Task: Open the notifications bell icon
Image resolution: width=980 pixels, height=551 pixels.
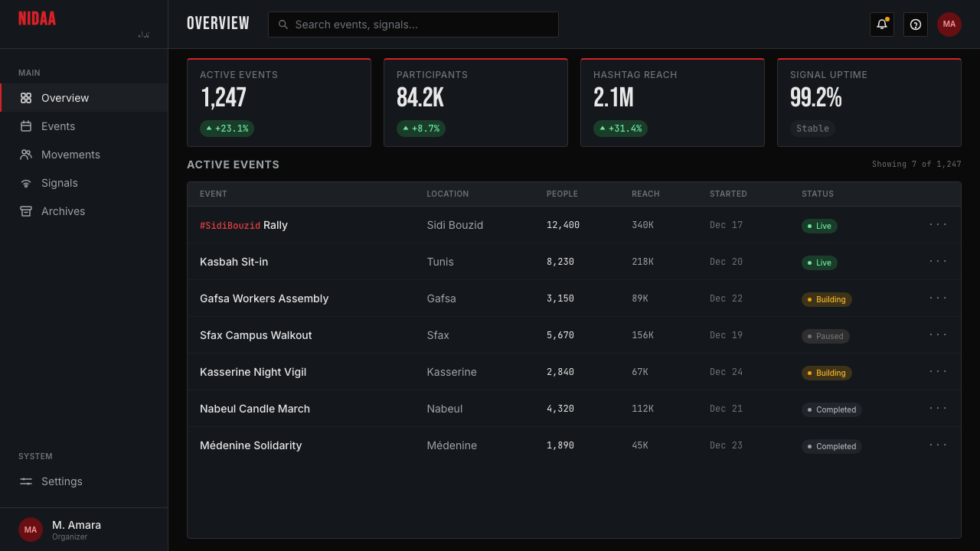Action: 882,24
